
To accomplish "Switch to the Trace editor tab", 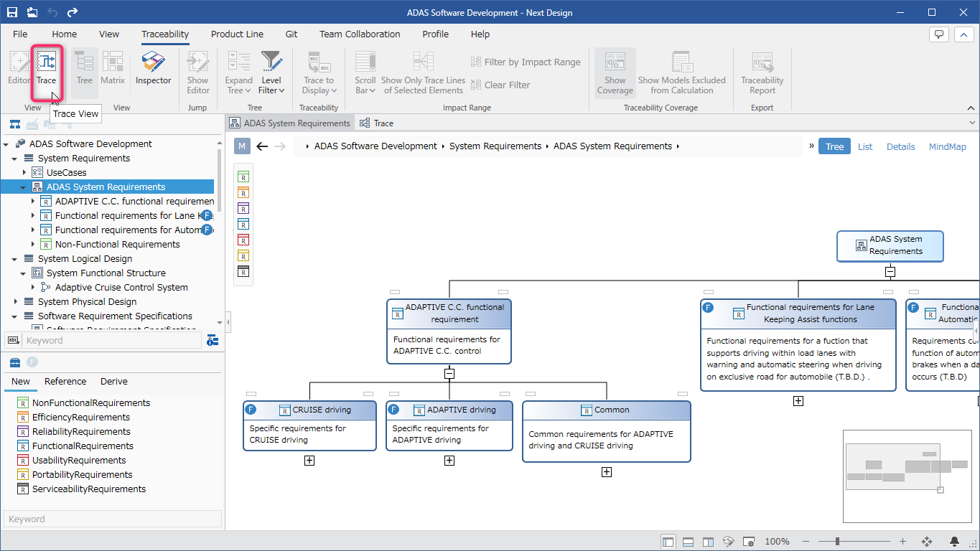I will [377, 123].
